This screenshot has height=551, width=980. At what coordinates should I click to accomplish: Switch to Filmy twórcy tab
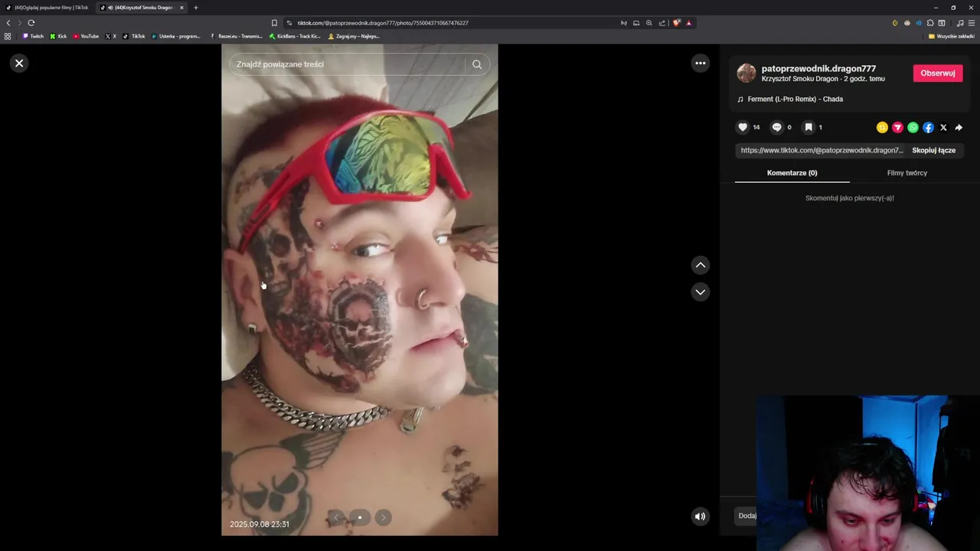point(906,173)
